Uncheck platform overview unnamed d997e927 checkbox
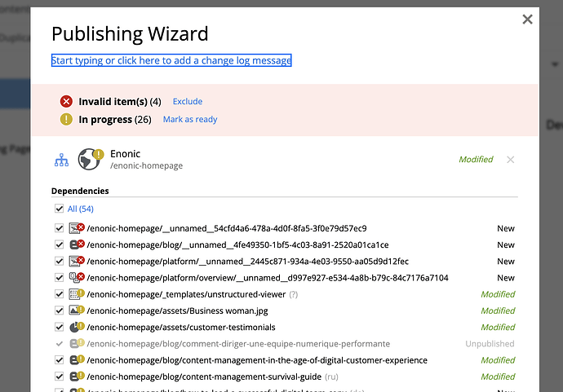 tap(60, 278)
